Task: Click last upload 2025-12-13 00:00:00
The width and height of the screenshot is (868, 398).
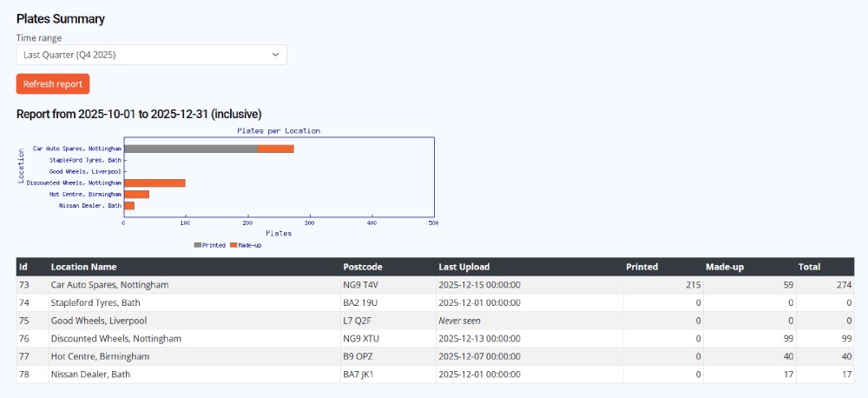Action: pyautogui.click(x=479, y=339)
